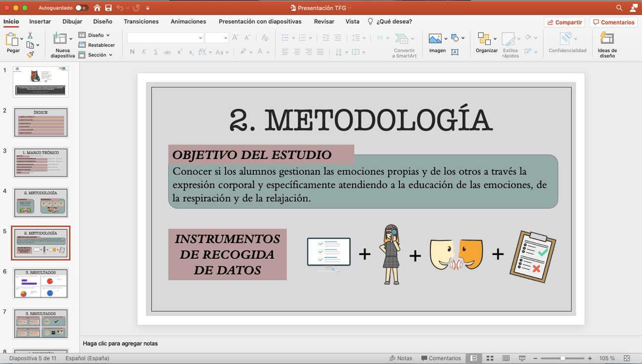The image size is (642, 364).
Task: Switch to Presenter slide sorter view icon
Action: point(490,358)
